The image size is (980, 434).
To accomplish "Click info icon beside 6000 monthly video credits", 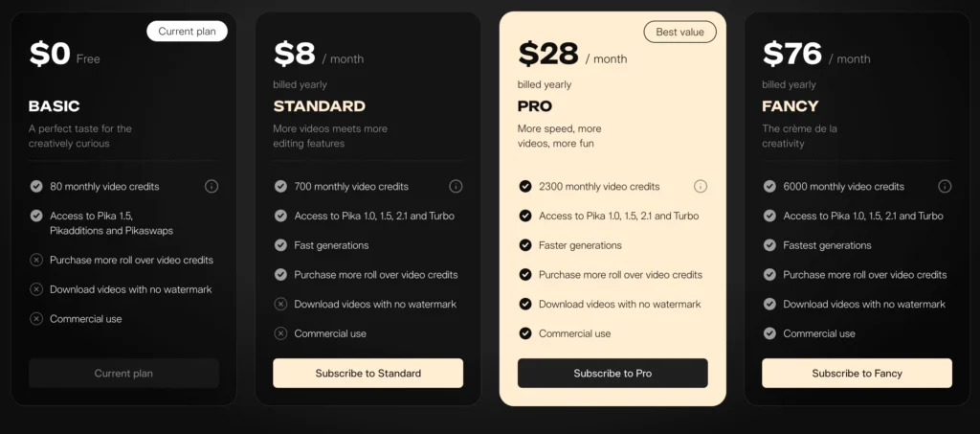I will (x=945, y=187).
